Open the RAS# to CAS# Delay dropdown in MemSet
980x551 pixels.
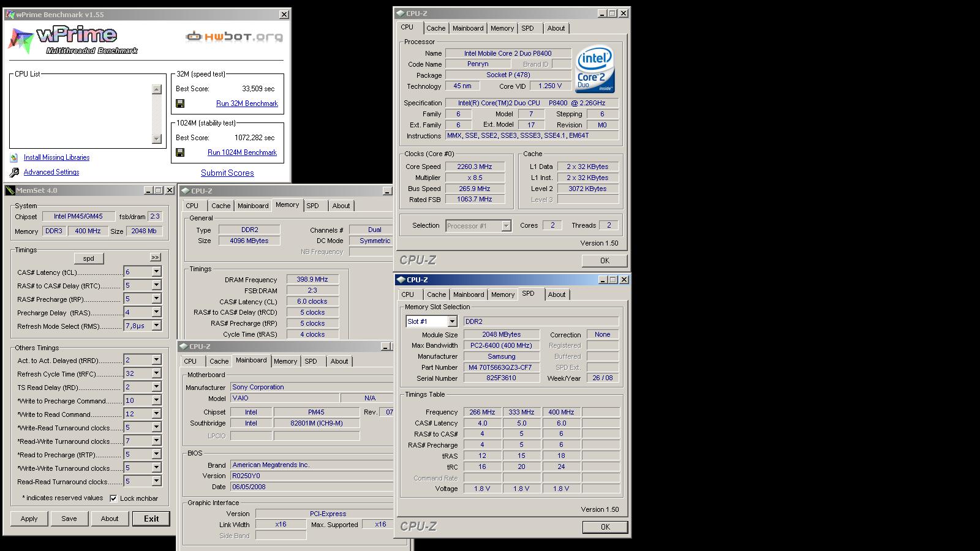coord(156,285)
